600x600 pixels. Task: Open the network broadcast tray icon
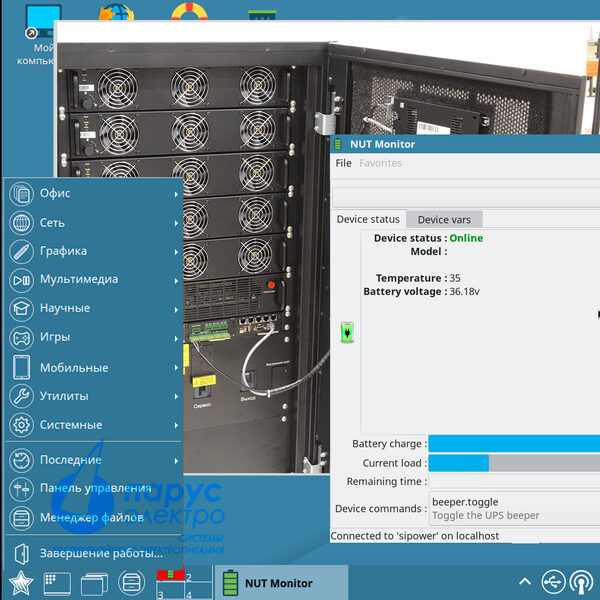[x=581, y=583]
